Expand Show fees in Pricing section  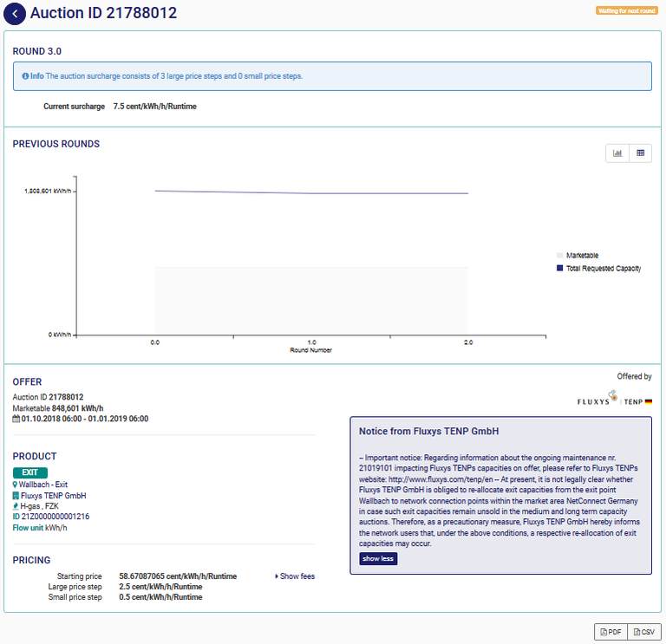[x=295, y=576]
